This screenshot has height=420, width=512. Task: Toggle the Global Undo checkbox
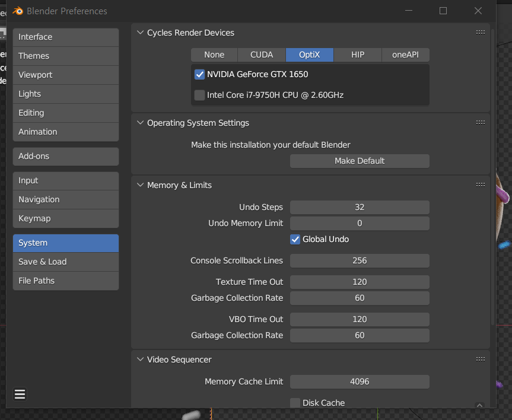295,240
